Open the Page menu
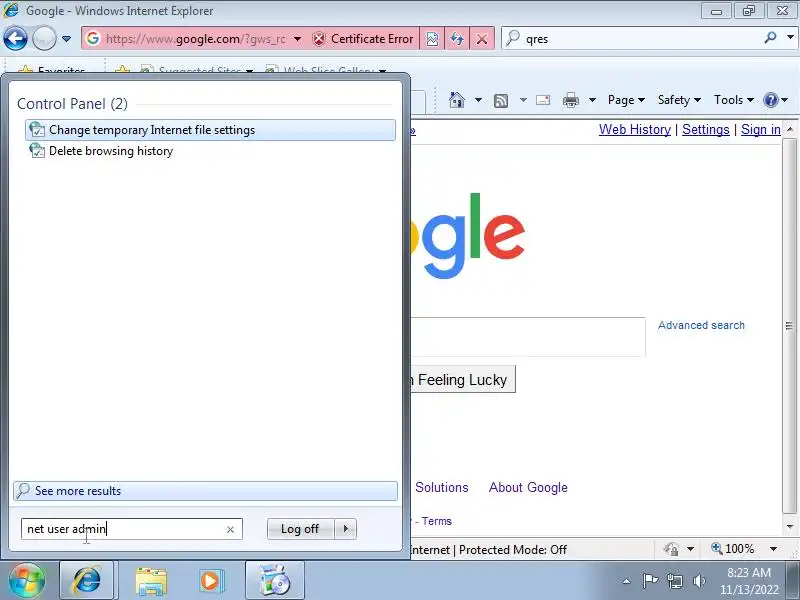This screenshot has height=600, width=800. (626, 100)
